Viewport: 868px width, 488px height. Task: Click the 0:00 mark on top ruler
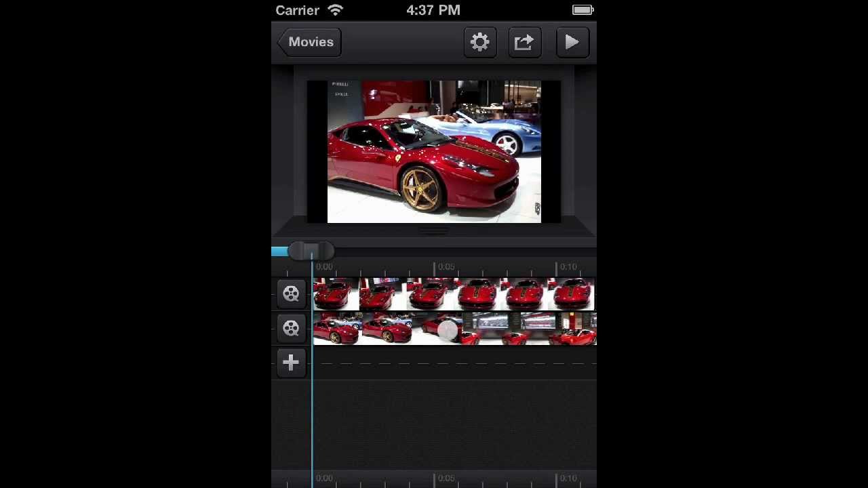click(324, 267)
